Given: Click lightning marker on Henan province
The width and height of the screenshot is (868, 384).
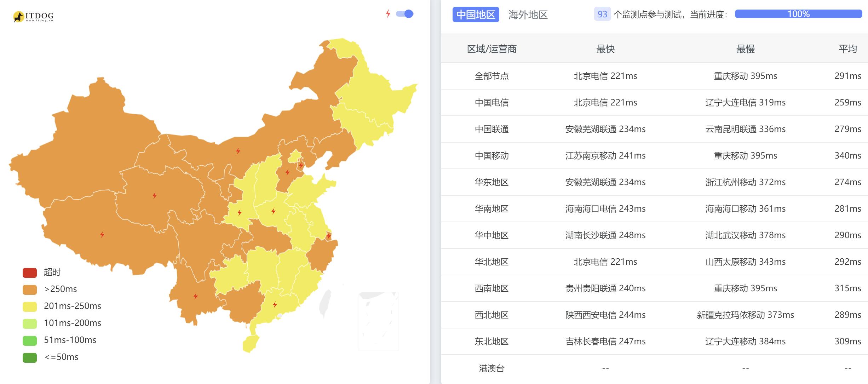Looking at the screenshot, I should [274, 211].
